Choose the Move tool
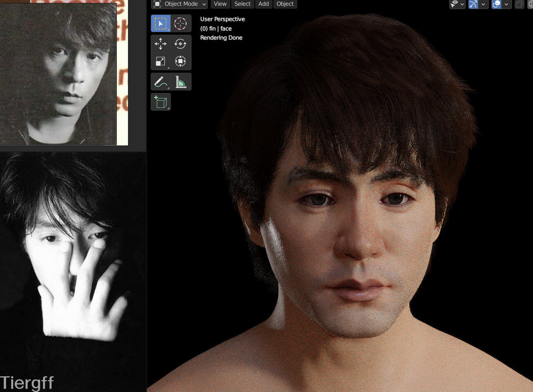Screen dimensions: 533x392 pos(161,43)
